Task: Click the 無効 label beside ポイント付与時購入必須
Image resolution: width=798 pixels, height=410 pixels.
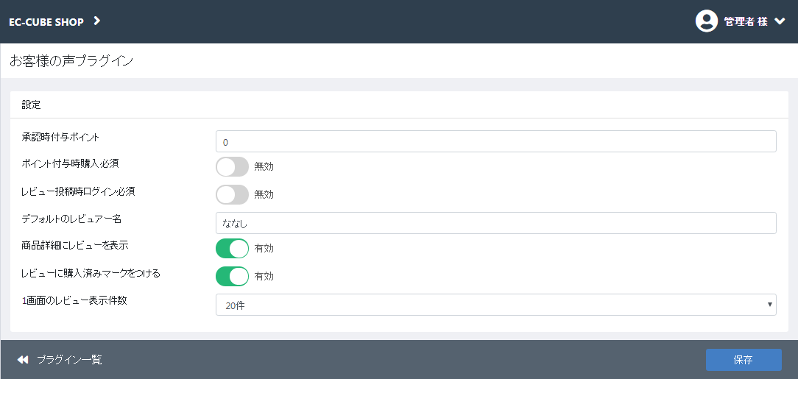Action: coord(264,167)
